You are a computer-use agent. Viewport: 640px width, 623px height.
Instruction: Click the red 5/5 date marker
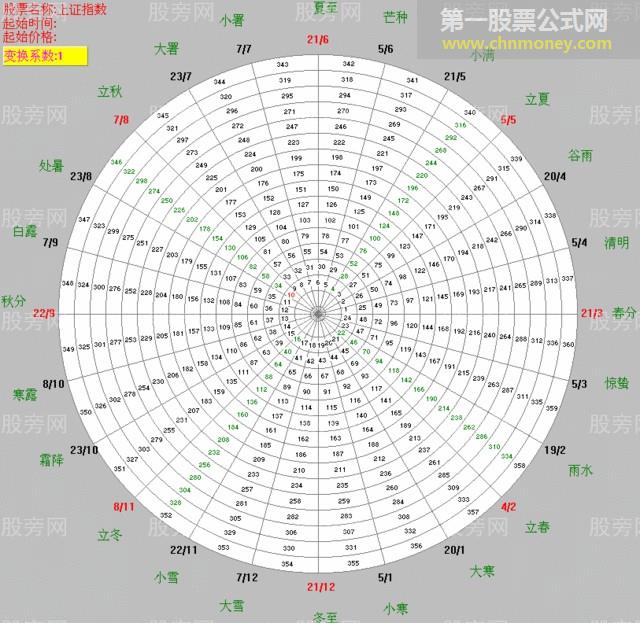tap(508, 120)
